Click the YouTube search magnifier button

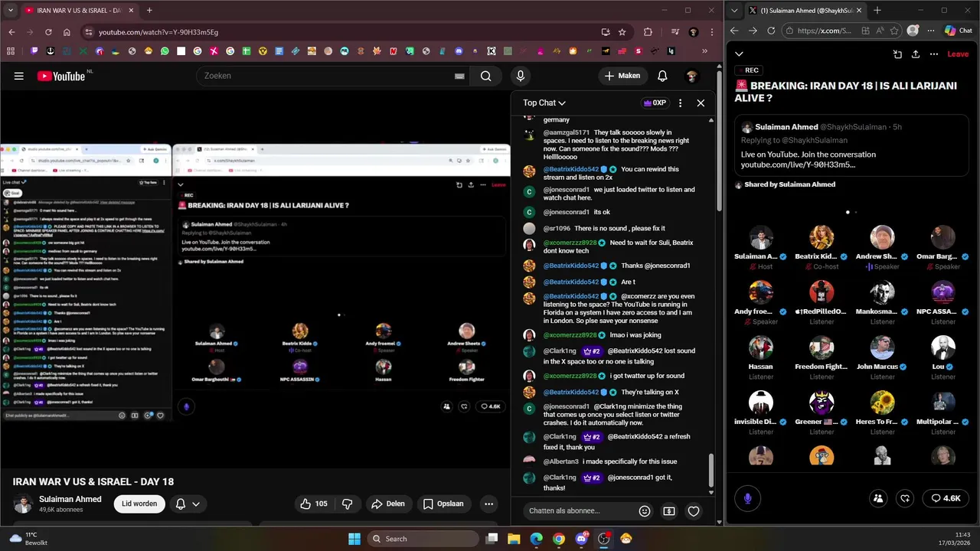[485, 76]
